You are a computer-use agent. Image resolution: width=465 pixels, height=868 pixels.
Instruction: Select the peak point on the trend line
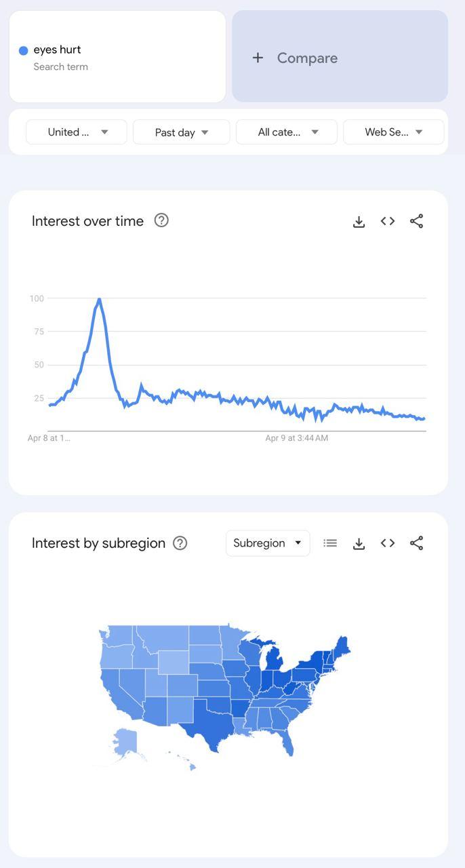99,299
